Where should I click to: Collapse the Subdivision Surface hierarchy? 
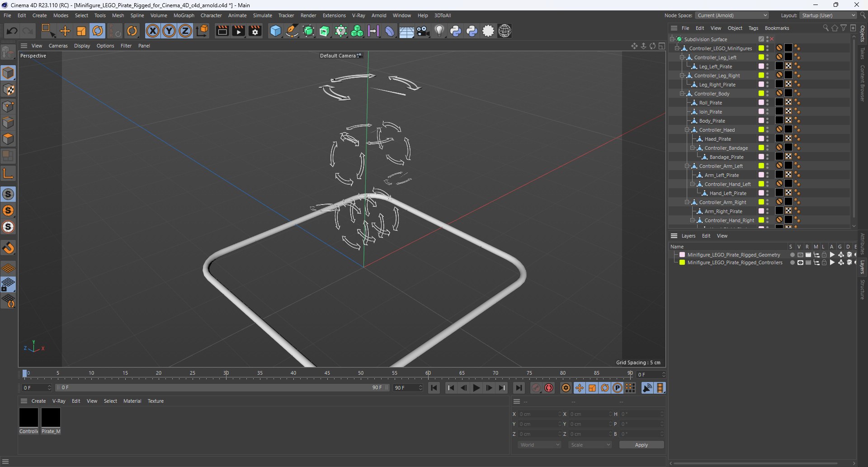(672, 39)
